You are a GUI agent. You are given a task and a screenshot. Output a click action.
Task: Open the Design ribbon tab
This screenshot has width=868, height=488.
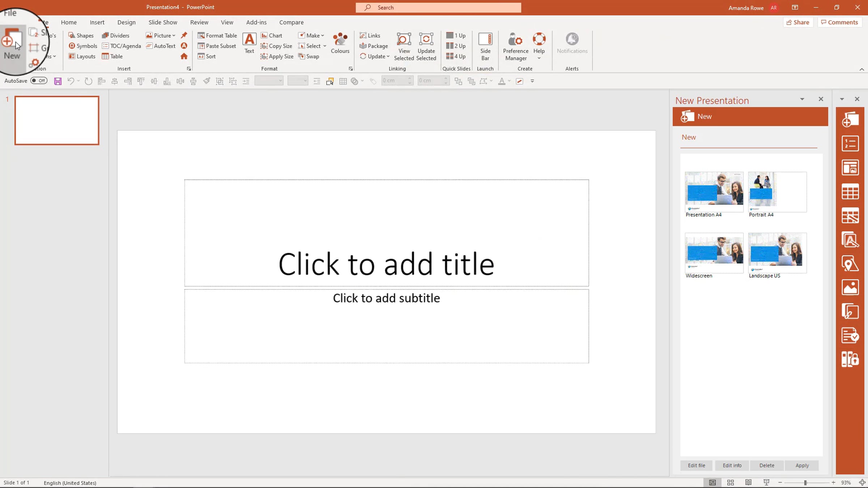pyautogui.click(x=126, y=22)
